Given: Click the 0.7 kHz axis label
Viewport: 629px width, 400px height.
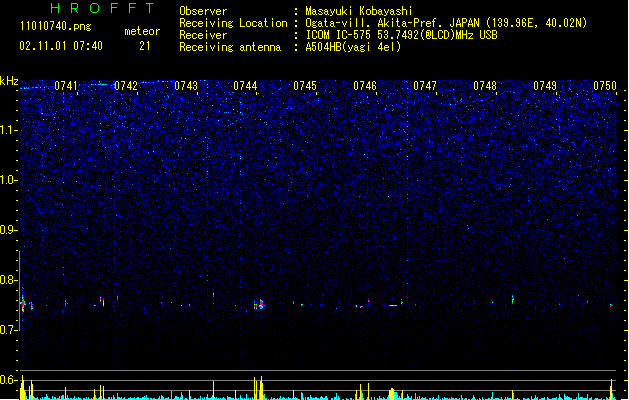Looking at the screenshot, I should point(8,330).
